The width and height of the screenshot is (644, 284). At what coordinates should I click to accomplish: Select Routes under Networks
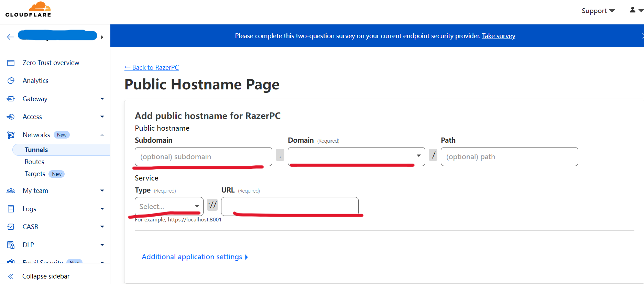click(x=34, y=162)
